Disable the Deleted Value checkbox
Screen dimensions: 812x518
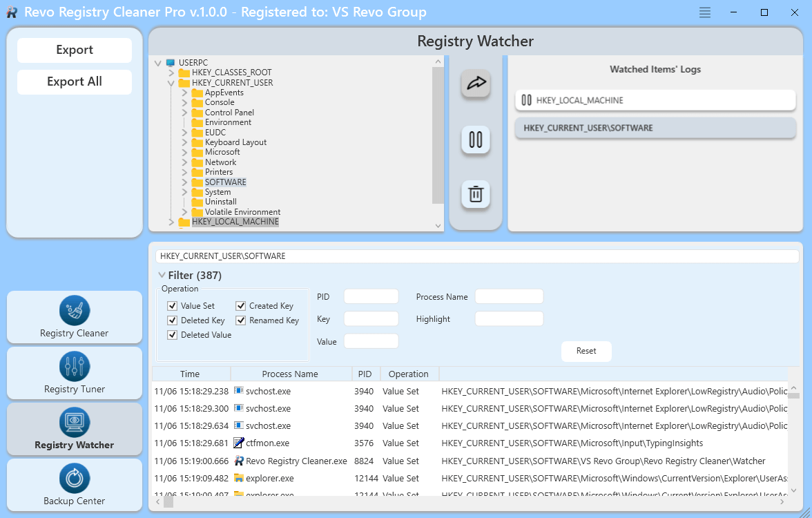[173, 335]
